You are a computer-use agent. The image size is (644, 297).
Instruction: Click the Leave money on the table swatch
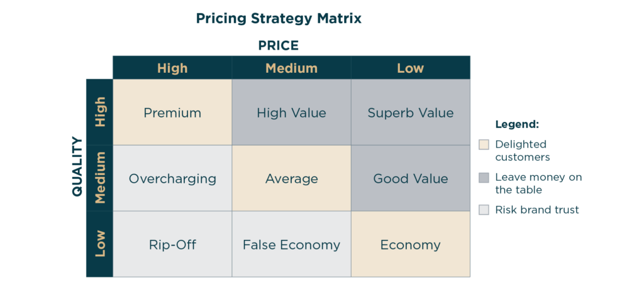[x=483, y=178]
